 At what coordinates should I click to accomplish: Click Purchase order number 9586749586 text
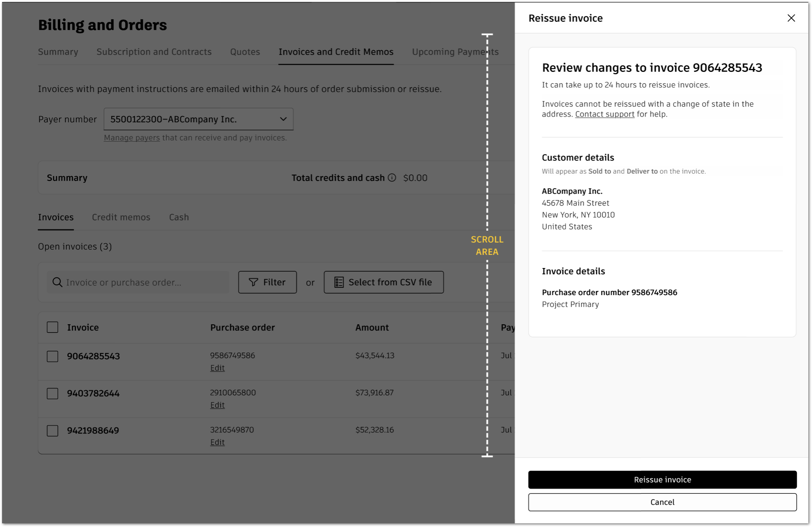tap(610, 292)
